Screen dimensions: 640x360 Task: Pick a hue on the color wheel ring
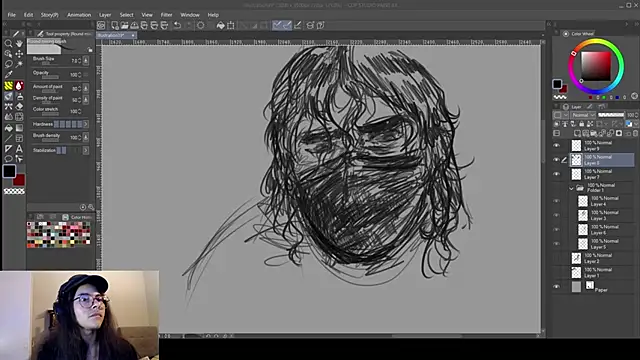click(x=596, y=66)
